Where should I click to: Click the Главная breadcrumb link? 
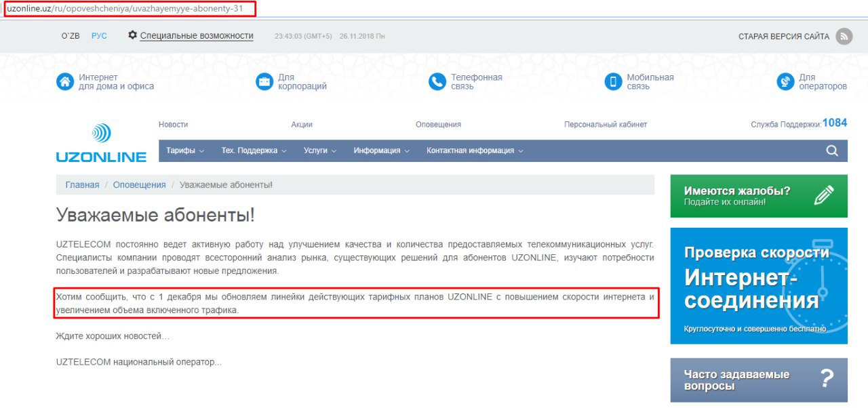click(x=82, y=185)
